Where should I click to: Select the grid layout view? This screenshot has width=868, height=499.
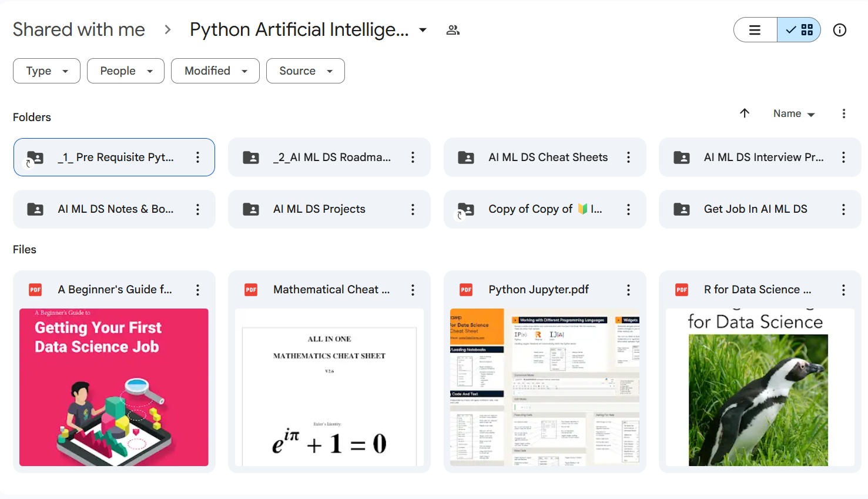point(799,30)
